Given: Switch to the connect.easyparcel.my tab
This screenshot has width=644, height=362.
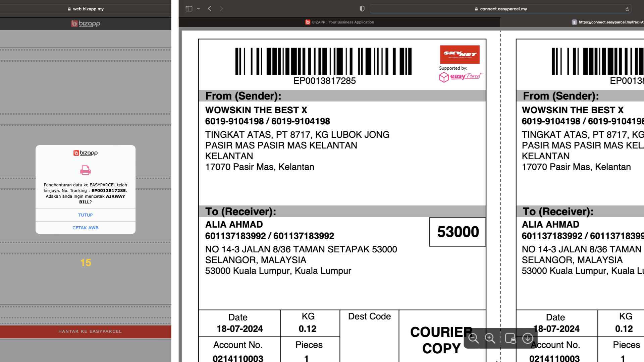Looking at the screenshot, I should coord(607,22).
